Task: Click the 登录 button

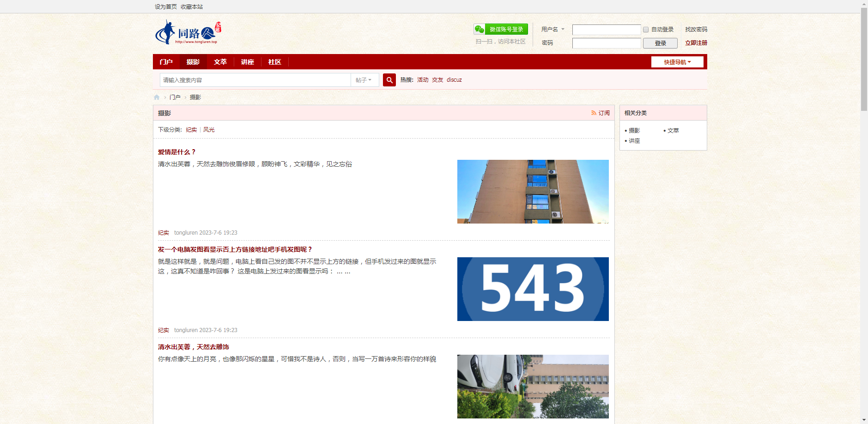Action: (x=660, y=42)
